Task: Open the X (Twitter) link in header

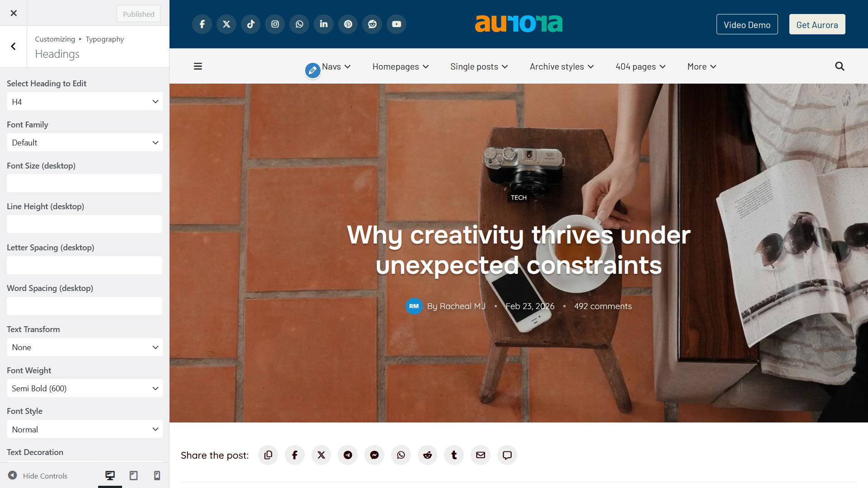Action: tap(226, 24)
